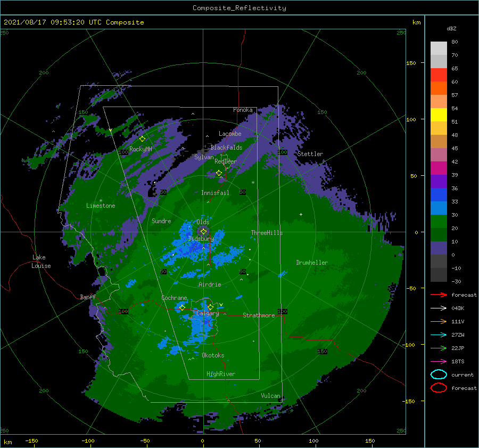This screenshot has width=479, height=448.
Task: Click the cyan current ellipse icon
Action: click(x=439, y=374)
